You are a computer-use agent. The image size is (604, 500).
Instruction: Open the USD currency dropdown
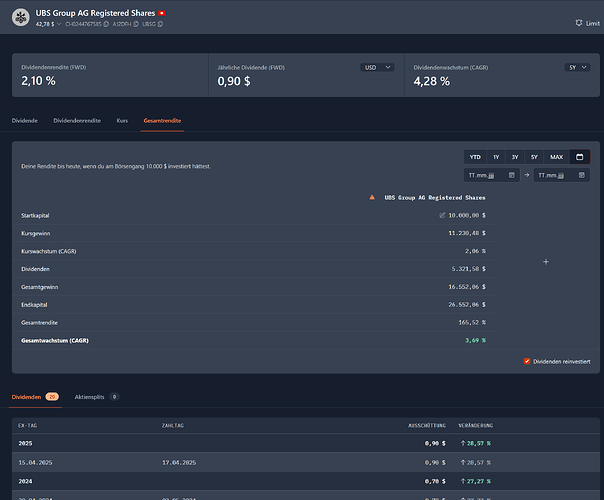tap(375, 67)
